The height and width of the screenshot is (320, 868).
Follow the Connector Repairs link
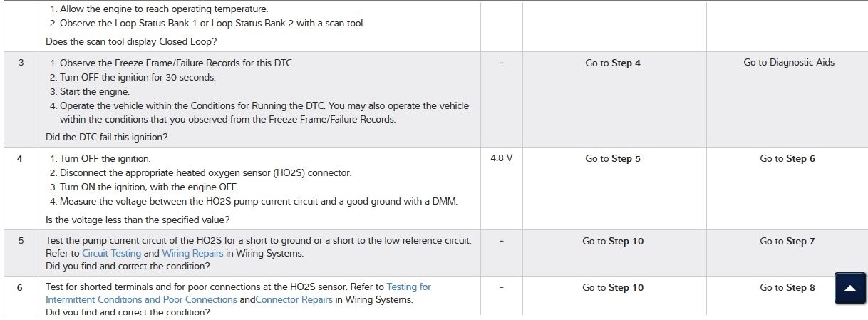pos(294,300)
